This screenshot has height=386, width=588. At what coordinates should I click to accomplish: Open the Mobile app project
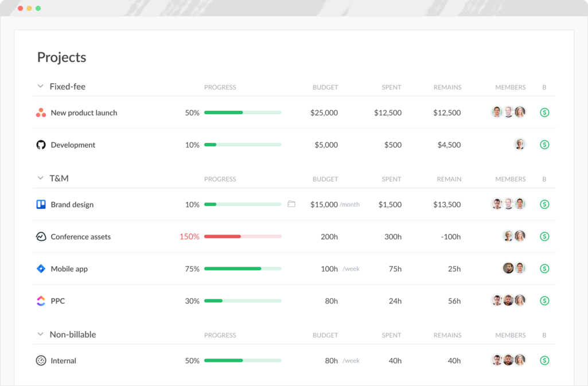pyautogui.click(x=69, y=268)
